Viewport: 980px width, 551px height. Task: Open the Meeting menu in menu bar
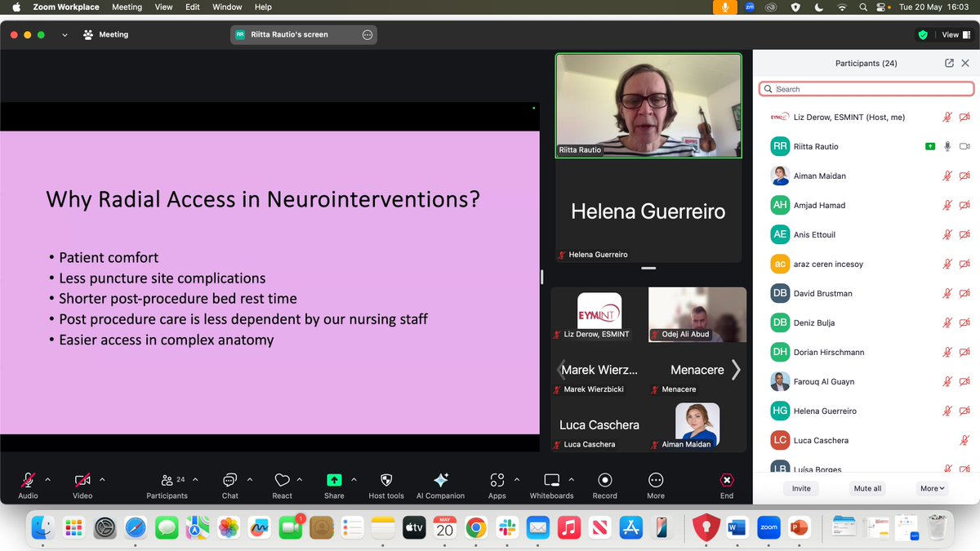(x=127, y=7)
